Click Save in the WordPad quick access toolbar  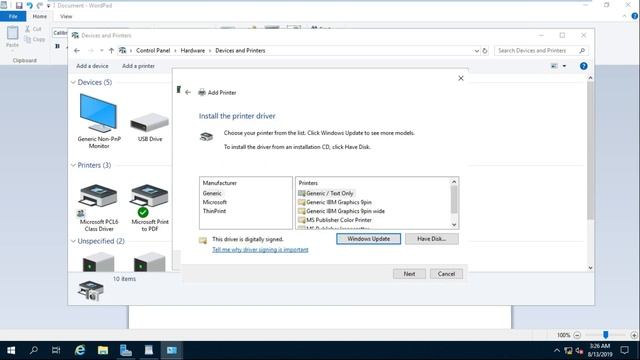tap(19, 5)
